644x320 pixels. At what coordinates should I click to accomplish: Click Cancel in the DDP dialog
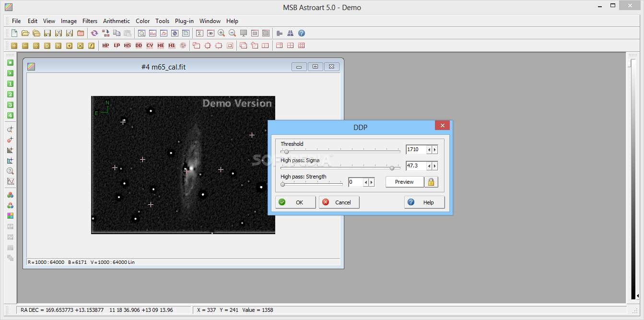[x=339, y=202]
